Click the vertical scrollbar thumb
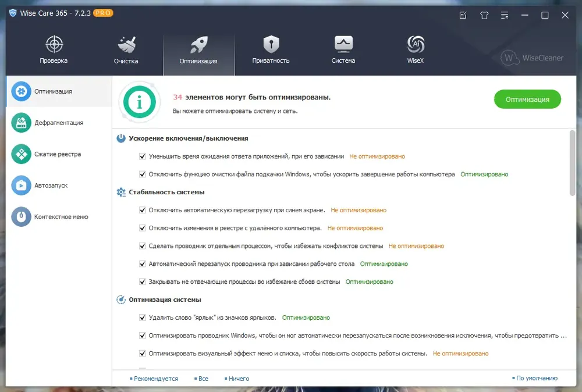Screen dimensions: 582x392 click(572, 162)
